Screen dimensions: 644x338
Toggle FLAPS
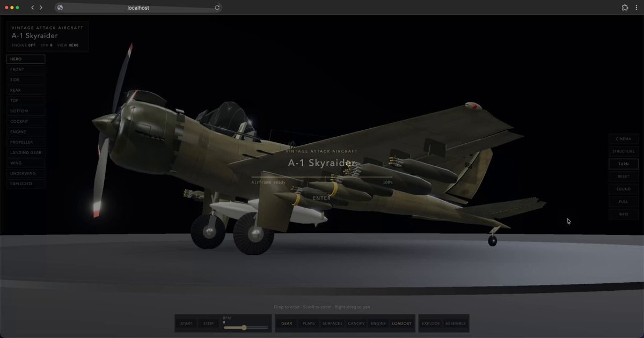click(309, 324)
